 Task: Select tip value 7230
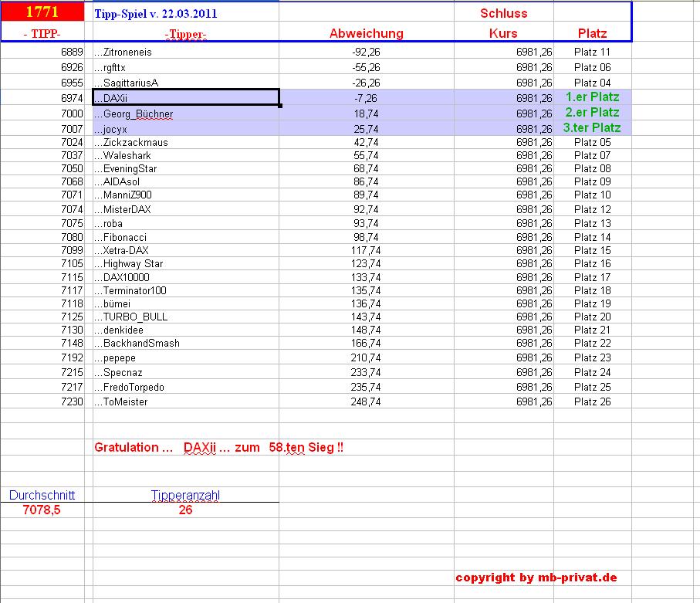(42, 401)
